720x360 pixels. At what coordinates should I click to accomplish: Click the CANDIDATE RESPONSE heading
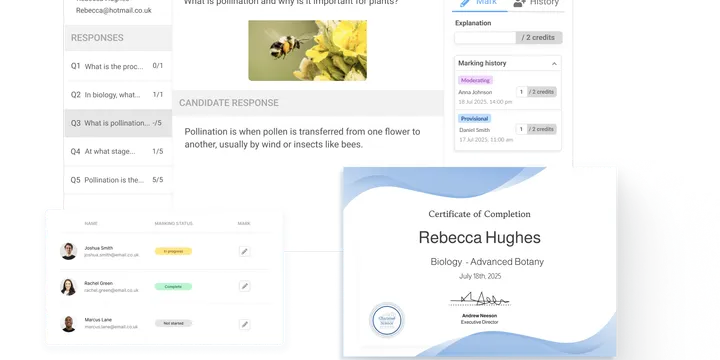tap(229, 103)
